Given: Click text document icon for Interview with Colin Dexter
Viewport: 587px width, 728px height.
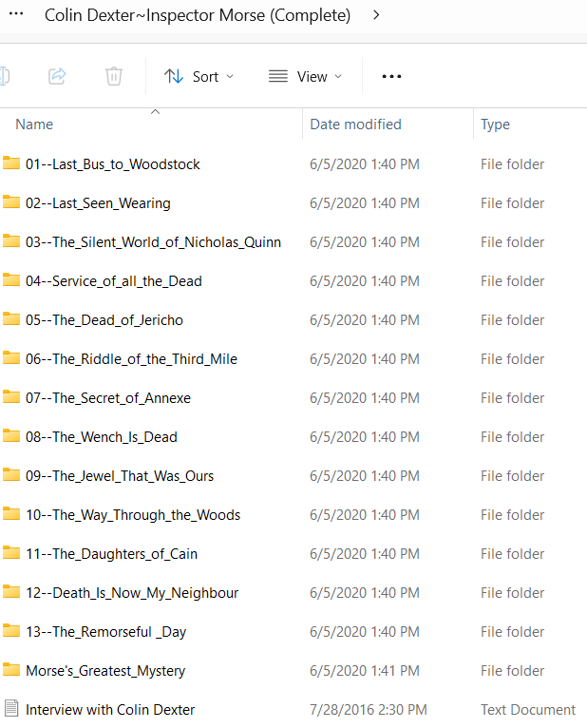Looking at the screenshot, I should click(x=11, y=709).
